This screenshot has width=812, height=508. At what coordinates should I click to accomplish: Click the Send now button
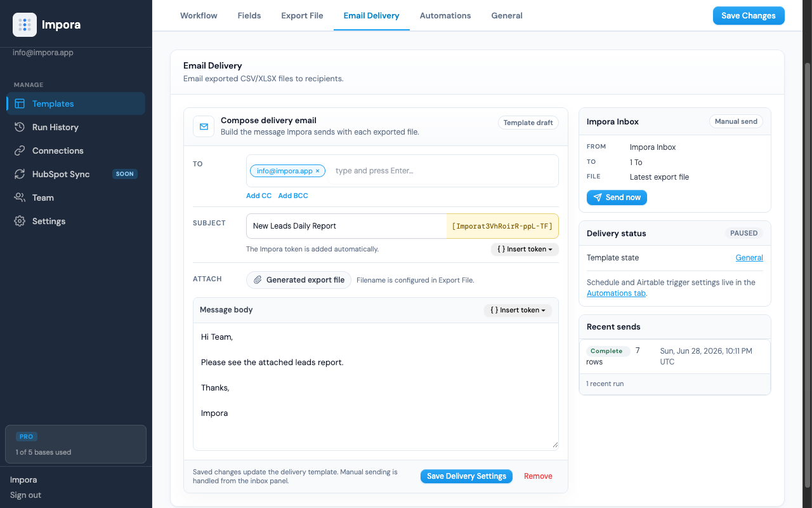click(x=617, y=197)
